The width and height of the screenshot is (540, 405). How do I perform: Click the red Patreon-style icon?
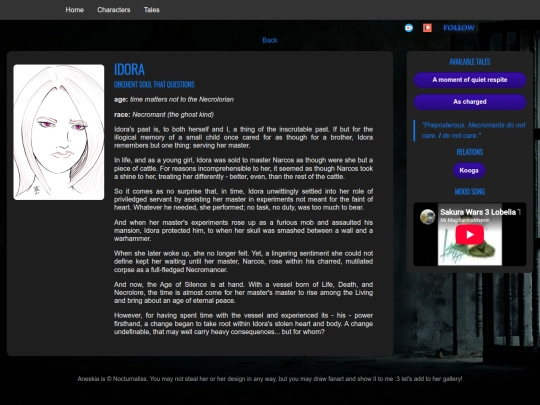tap(427, 28)
